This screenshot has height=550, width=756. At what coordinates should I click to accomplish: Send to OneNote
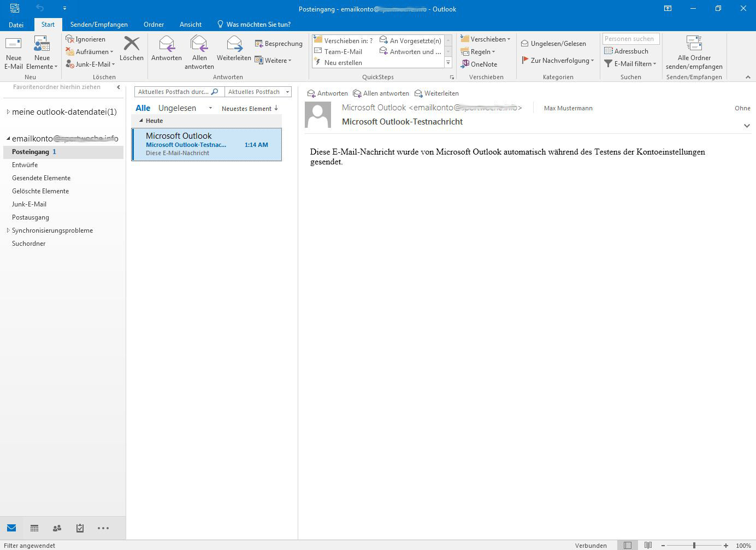pos(479,64)
